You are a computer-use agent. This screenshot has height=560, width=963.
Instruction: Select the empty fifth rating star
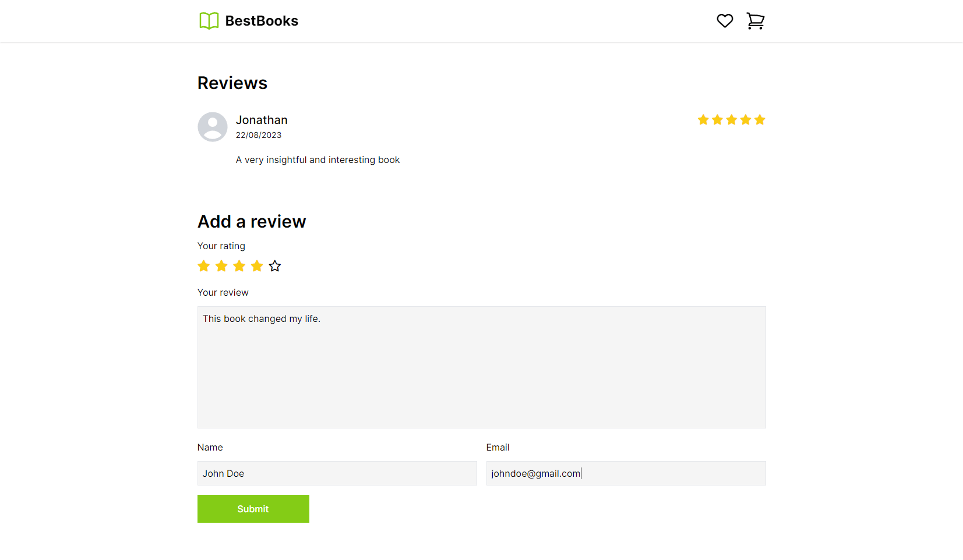point(275,266)
